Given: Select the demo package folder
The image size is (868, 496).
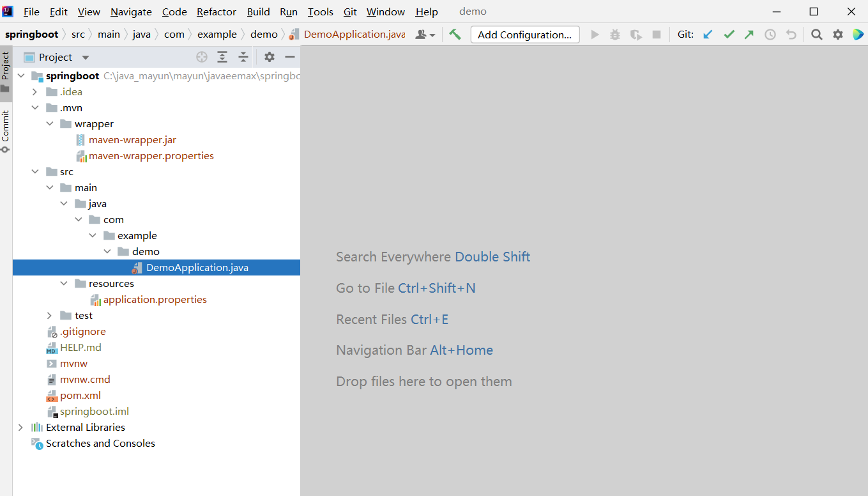Looking at the screenshot, I should [x=146, y=252].
